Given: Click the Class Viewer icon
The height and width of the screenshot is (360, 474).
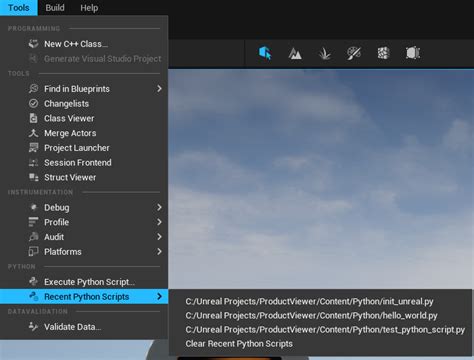Looking at the screenshot, I should (x=33, y=118).
